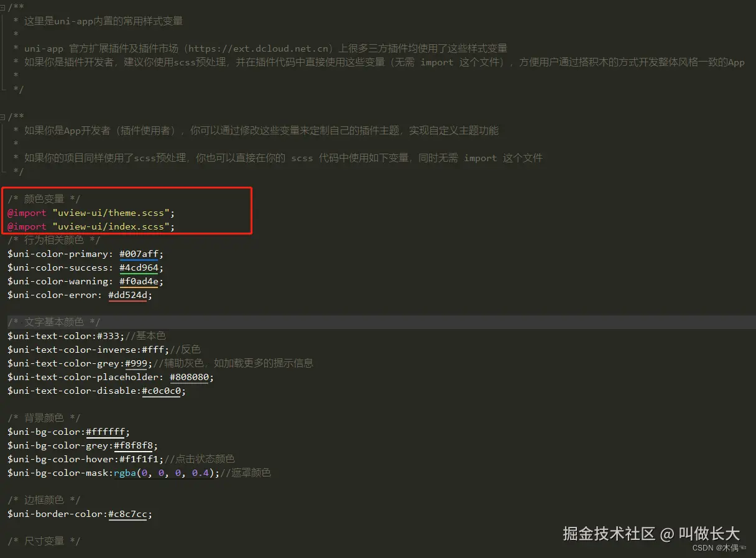Click the #c8c7cc border color value

click(x=127, y=514)
